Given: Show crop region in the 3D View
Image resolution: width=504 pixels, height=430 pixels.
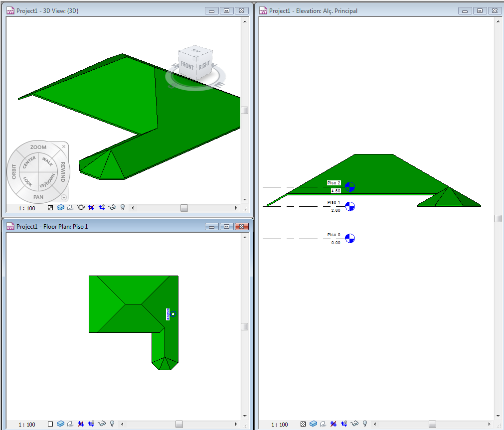Looking at the screenshot, I should click(x=102, y=208).
